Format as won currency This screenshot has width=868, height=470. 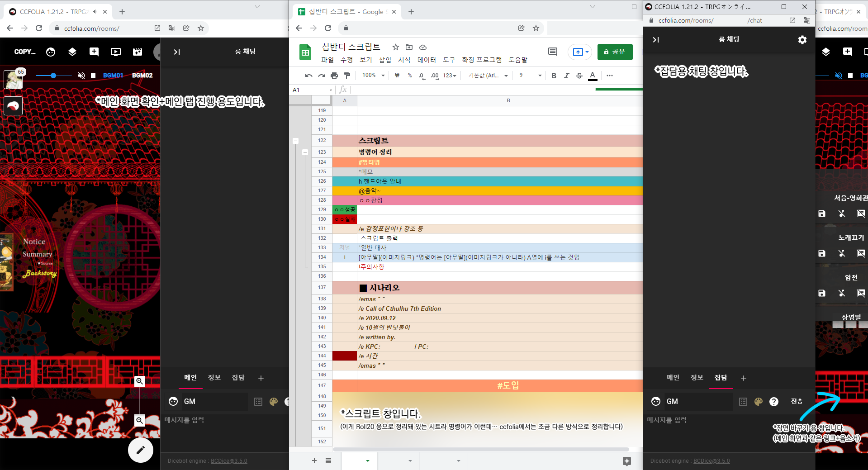pyautogui.click(x=397, y=76)
